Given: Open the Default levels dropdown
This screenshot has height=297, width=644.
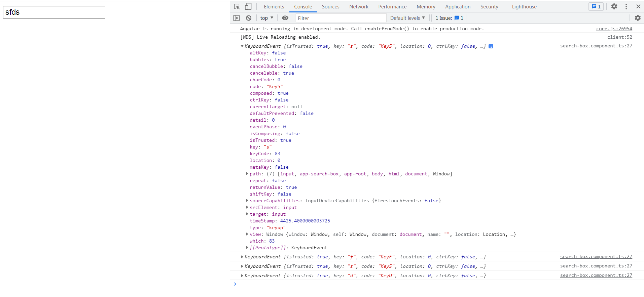Looking at the screenshot, I should point(407,18).
